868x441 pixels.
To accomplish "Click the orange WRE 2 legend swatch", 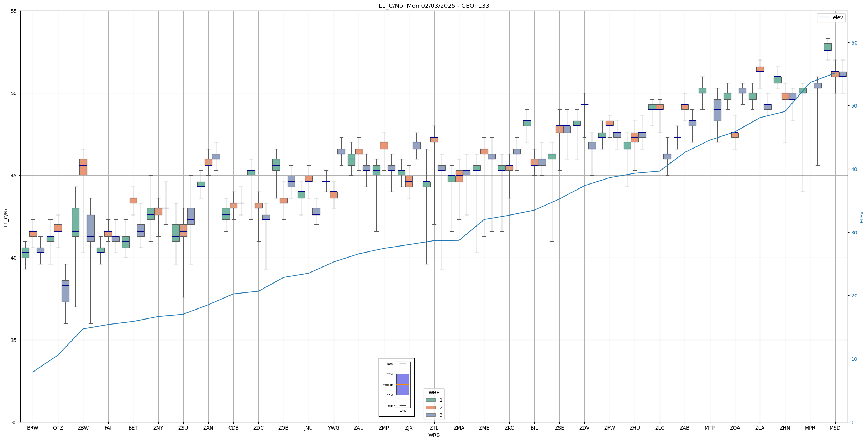I will 430,408.
